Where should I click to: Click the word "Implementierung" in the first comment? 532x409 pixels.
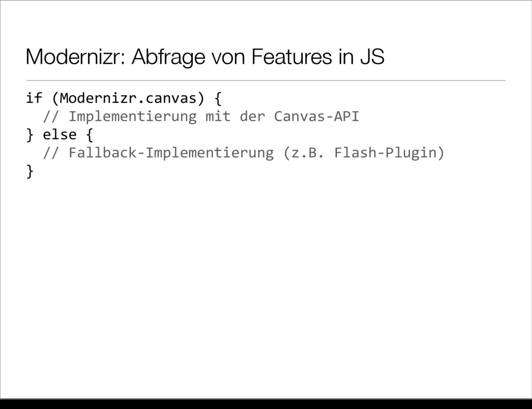click(132, 116)
